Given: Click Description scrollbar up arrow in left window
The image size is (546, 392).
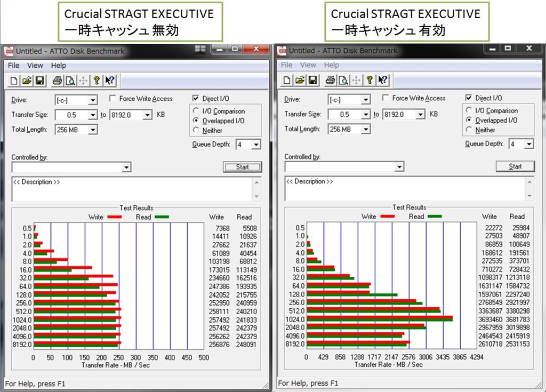Looking at the screenshot, I should [x=257, y=182].
